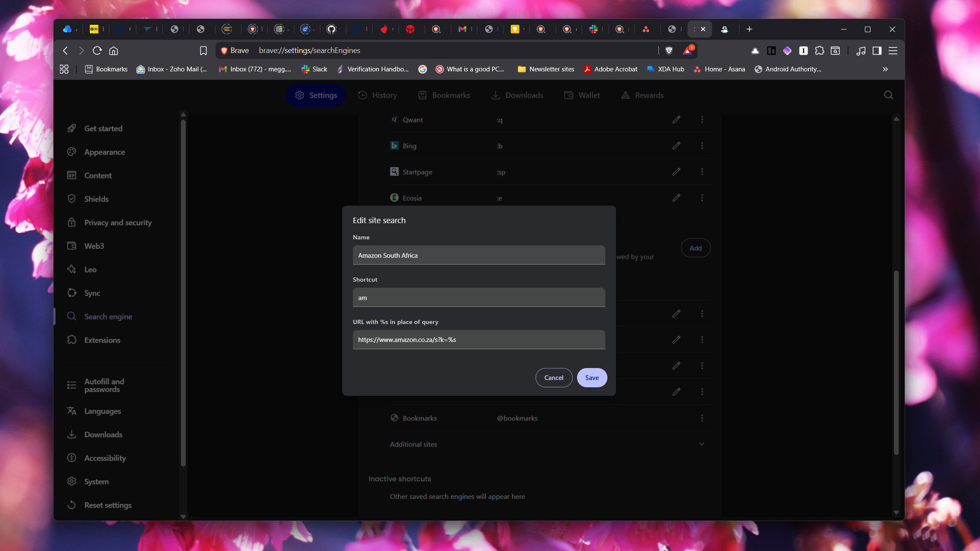Click the settings search magnifier icon

[888, 95]
